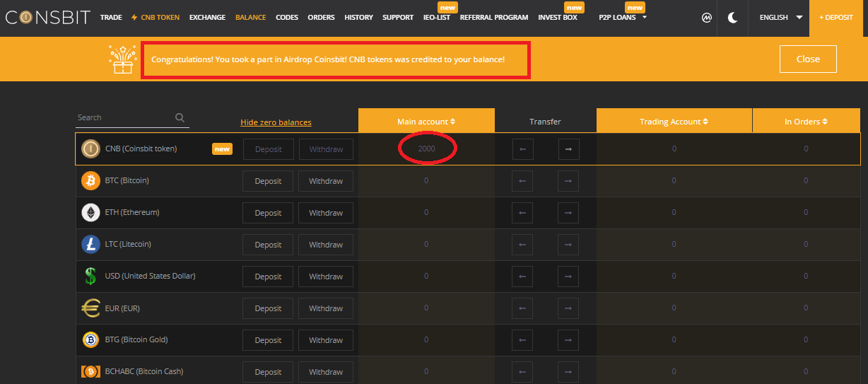Click the USD dollar sign icon
This screenshot has width=868, height=384.
tap(90, 276)
